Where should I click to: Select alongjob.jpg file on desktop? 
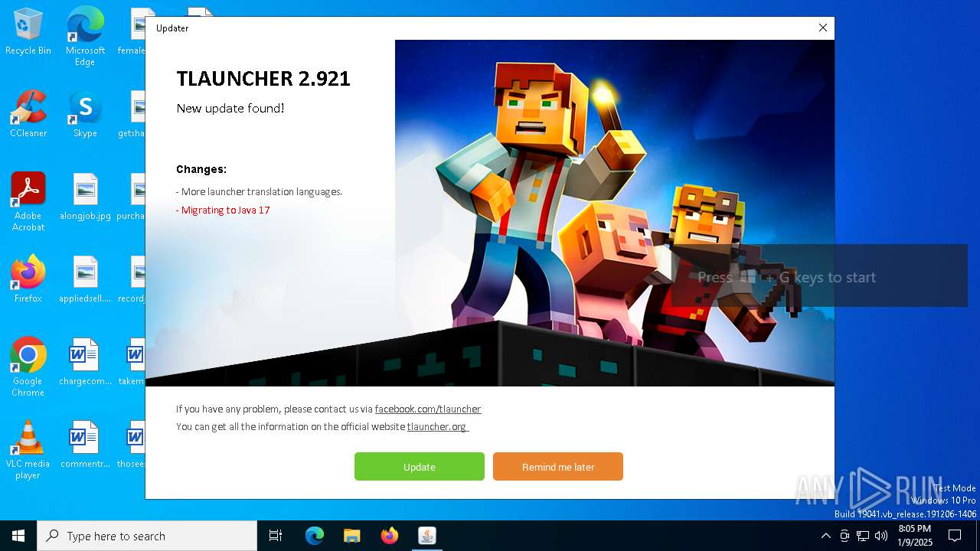point(85,197)
